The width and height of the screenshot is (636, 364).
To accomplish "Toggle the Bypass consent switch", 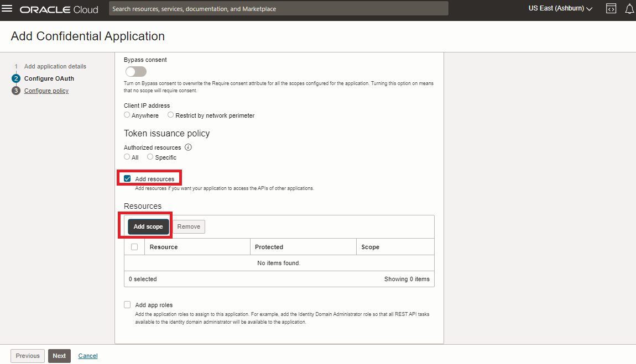I will pos(135,72).
